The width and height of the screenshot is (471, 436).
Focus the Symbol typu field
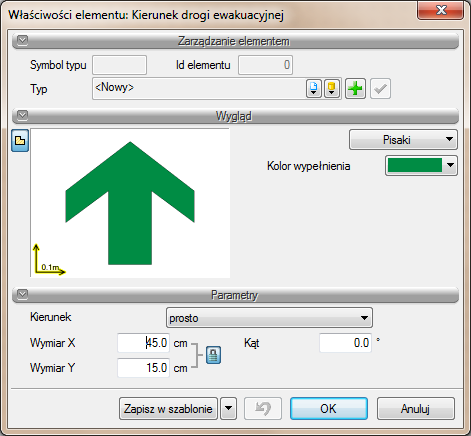pyautogui.click(x=119, y=65)
